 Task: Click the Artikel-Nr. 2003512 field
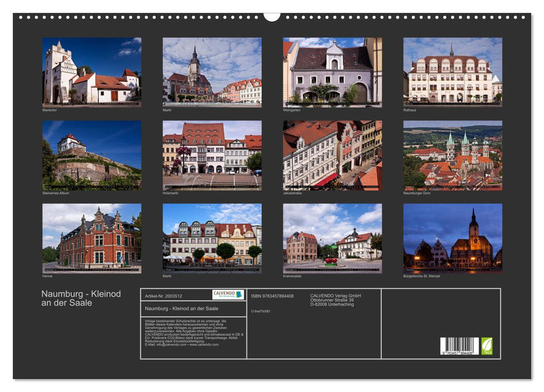[164, 296]
